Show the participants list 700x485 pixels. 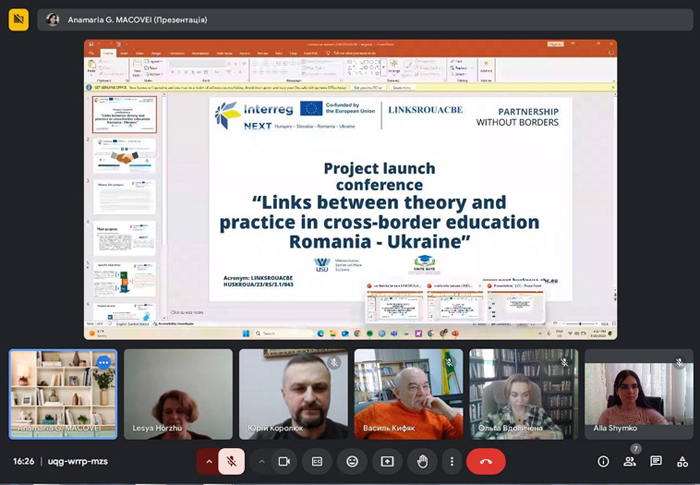click(x=629, y=461)
